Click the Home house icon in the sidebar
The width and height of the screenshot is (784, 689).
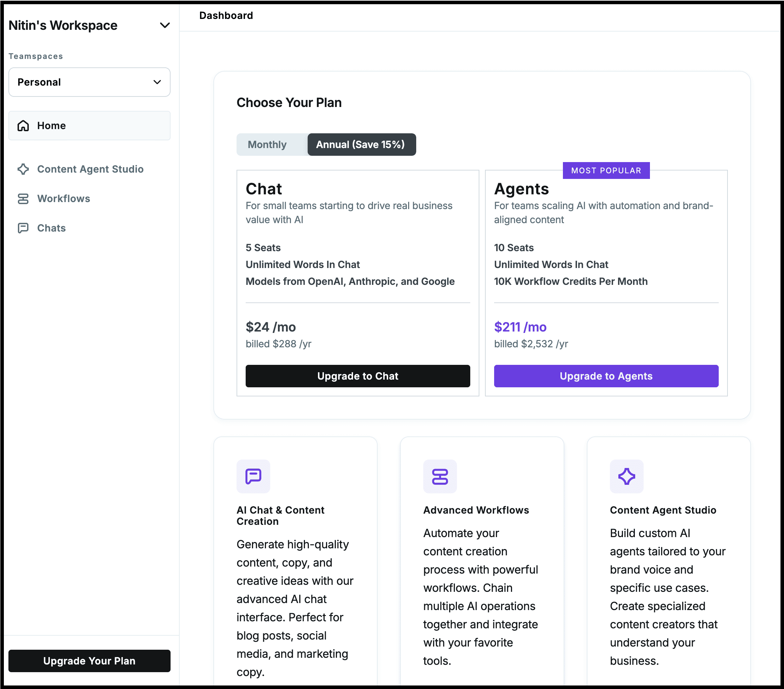pos(23,125)
